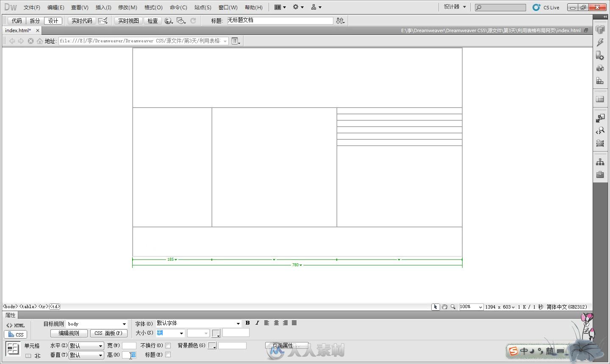Open the Server Behaviors panel icon

(x=600, y=55)
